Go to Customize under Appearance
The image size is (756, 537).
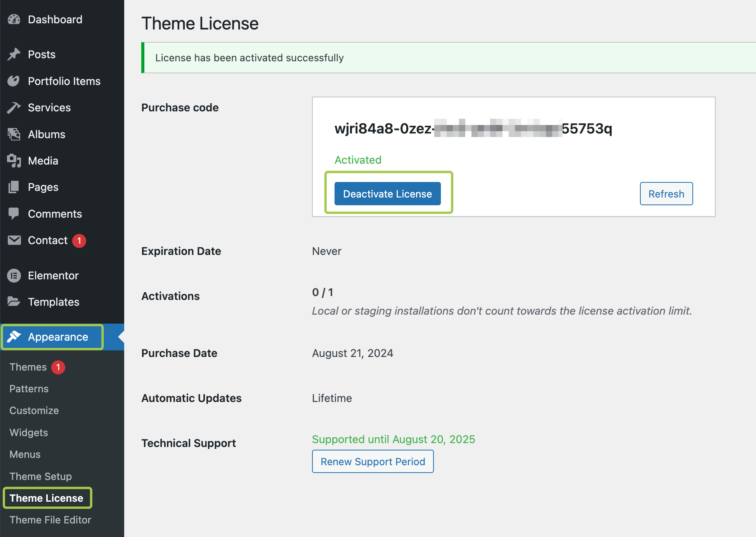(x=34, y=411)
